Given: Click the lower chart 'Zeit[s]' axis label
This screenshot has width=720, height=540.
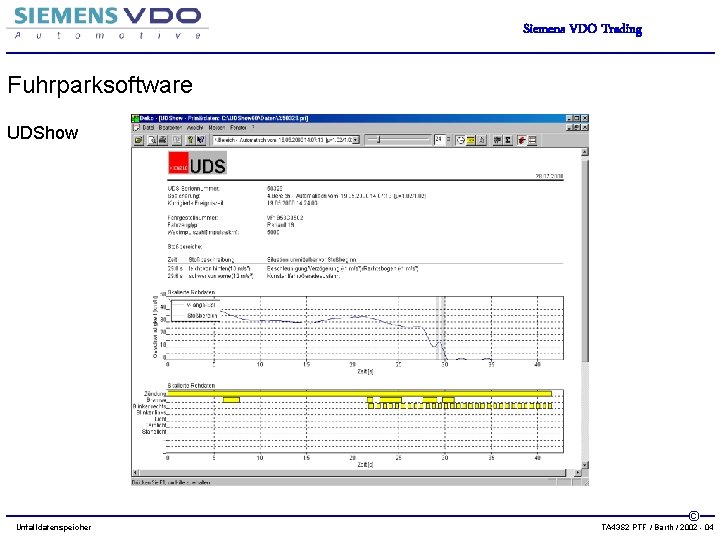Looking at the screenshot, I should click(x=365, y=465).
